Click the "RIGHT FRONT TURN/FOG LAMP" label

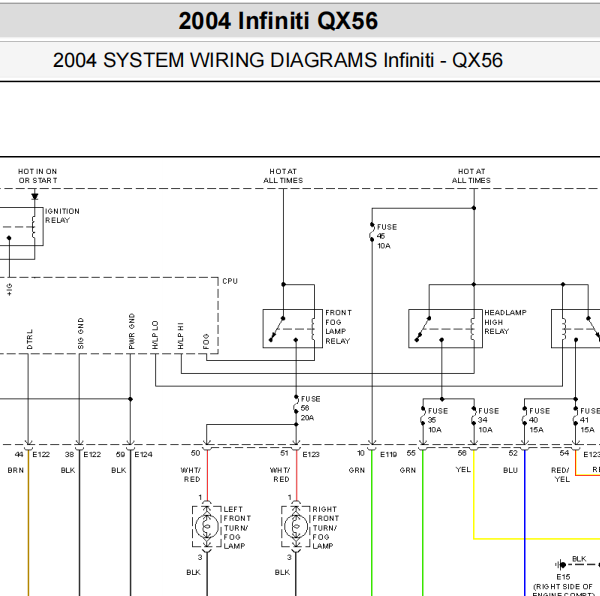click(326, 528)
